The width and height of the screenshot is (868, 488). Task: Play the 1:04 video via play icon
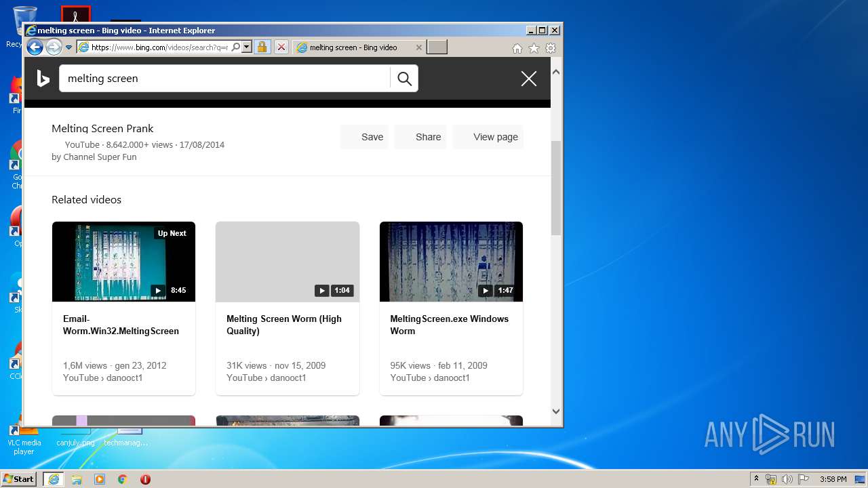point(321,290)
